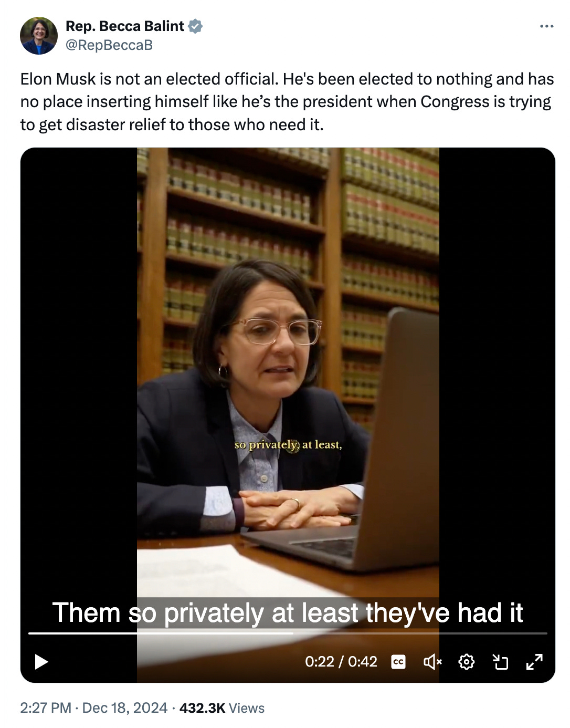Screen dimensions: 570x728
Task: Toggle closed captions with the CC icon
Action: pyautogui.click(x=398, y=662)
